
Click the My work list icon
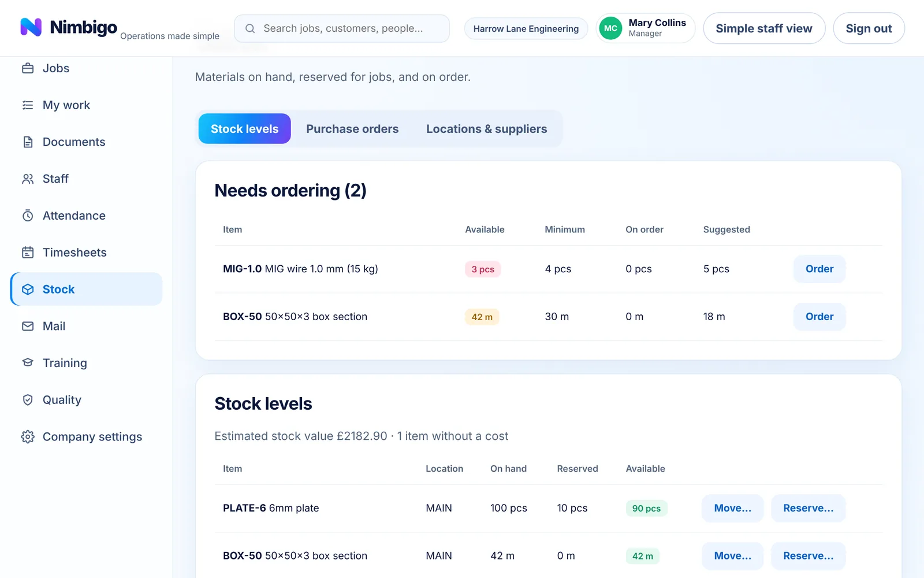point(28,105)
